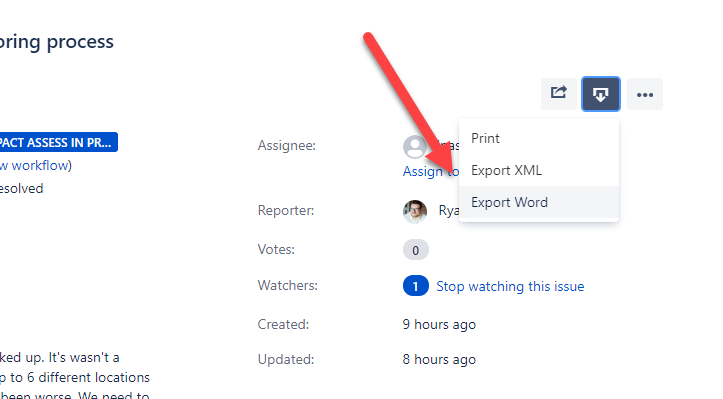This screenshot has height=399, width=723.
Task: Click the Created field label
Action: click(283, 325)
